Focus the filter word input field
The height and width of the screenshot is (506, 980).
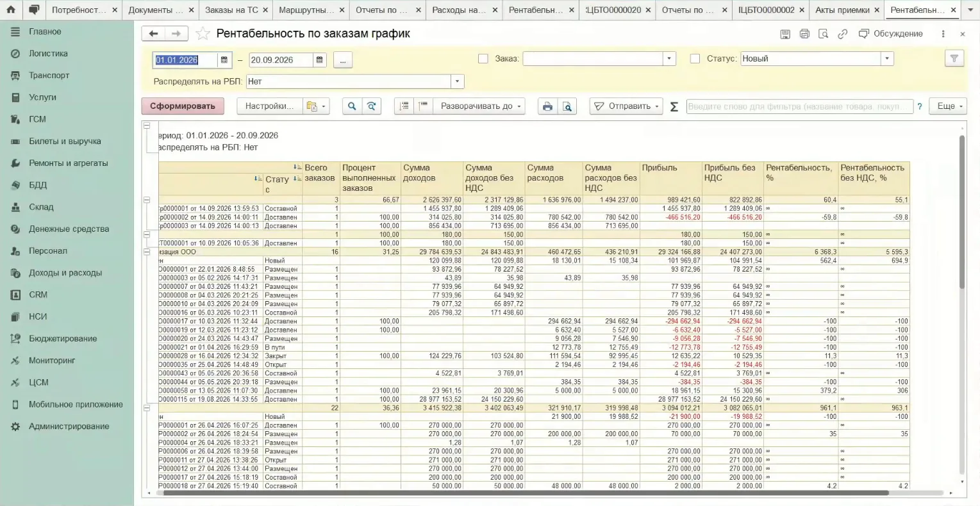(799, 106)
